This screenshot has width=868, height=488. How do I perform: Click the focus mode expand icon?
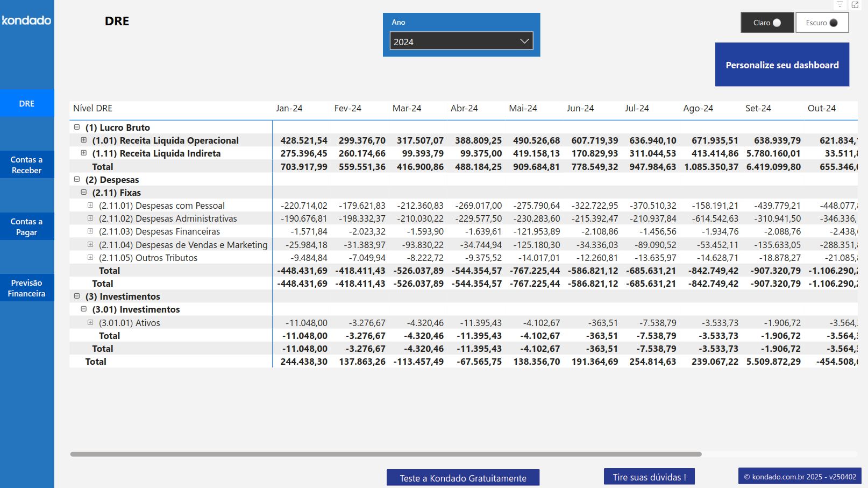click(855, 5)
